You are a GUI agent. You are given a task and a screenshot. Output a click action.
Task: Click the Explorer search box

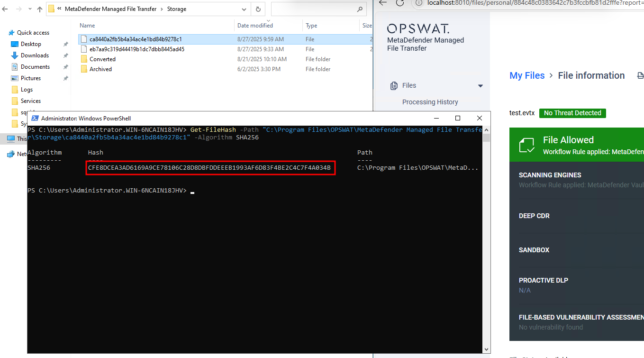click(x=318, y=9)
